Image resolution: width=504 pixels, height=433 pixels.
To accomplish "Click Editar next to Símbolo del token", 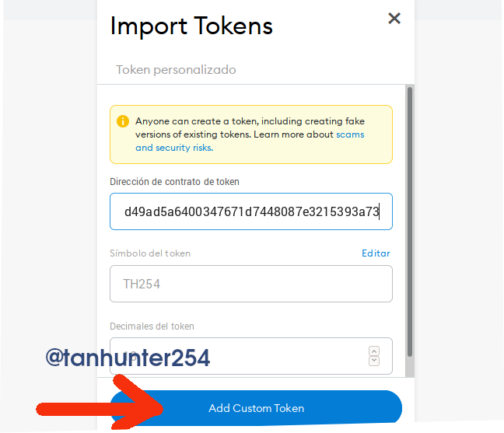I will tap(376, 253).
